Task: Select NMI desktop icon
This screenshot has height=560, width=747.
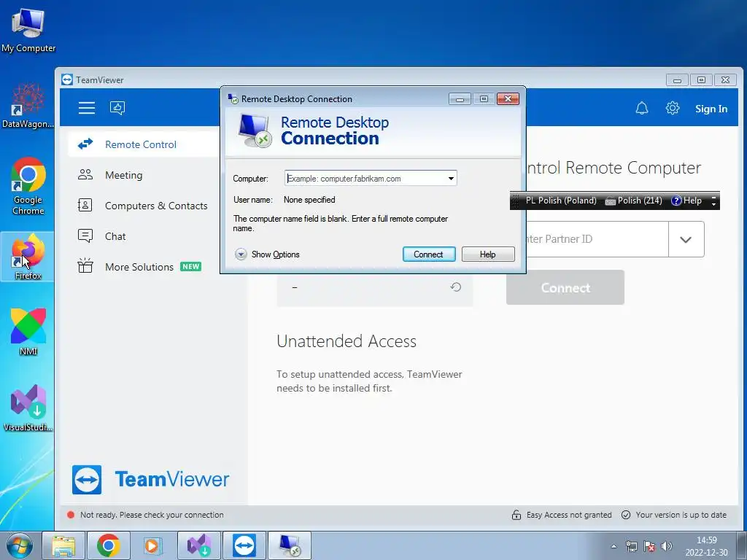Action: 28,332
